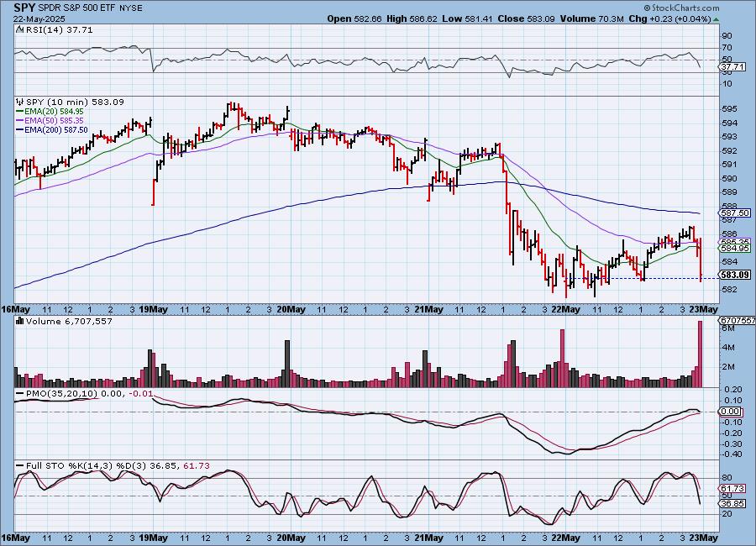Click the -0.40 label on the PMO axis
This screenshot has width=756, height=546.
(731, 454)
